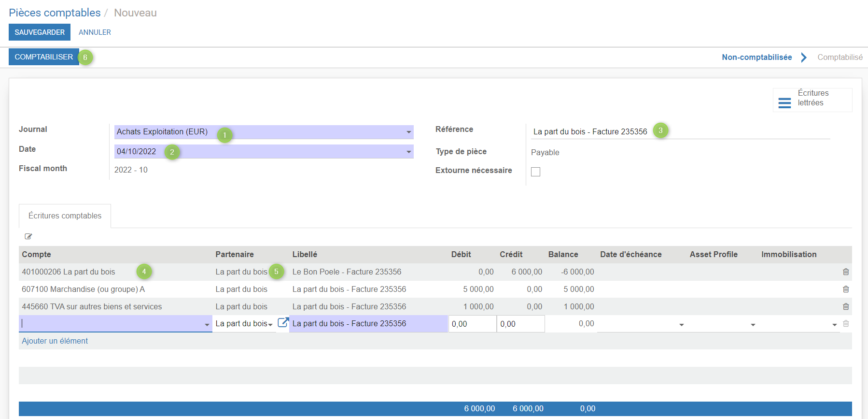This screenshot has height=419, width=868.
Task: Click Ajouter un élément link
Action: point(55,341)
